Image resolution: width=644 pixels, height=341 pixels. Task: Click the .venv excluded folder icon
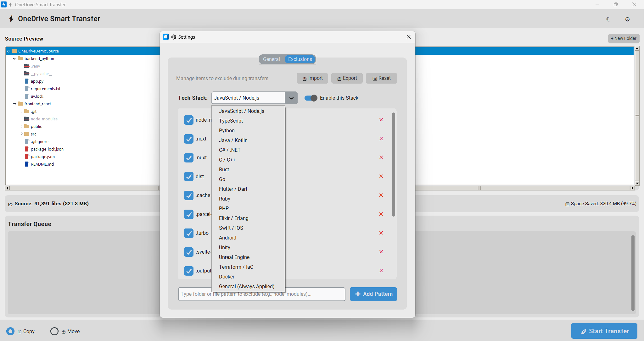click(27, 66)
